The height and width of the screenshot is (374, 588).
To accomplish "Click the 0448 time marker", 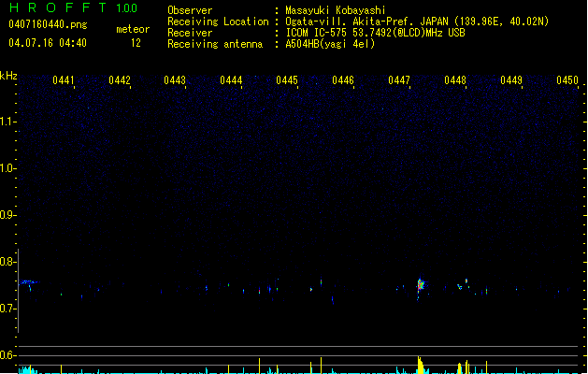I will [455, 80].
